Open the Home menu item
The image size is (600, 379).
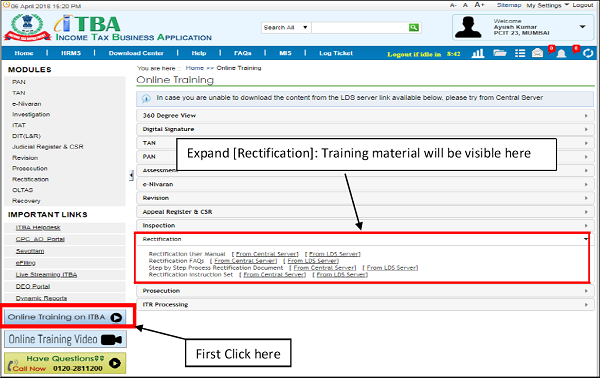coord(24,53)
